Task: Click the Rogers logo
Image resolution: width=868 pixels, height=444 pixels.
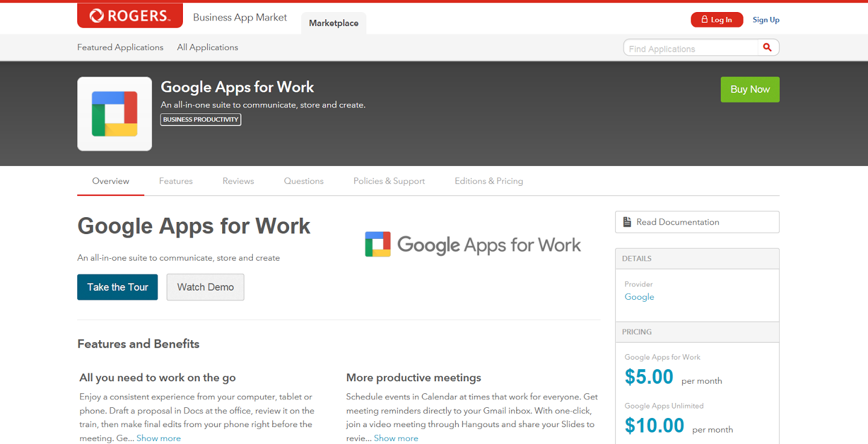Action: pos(130,15)
